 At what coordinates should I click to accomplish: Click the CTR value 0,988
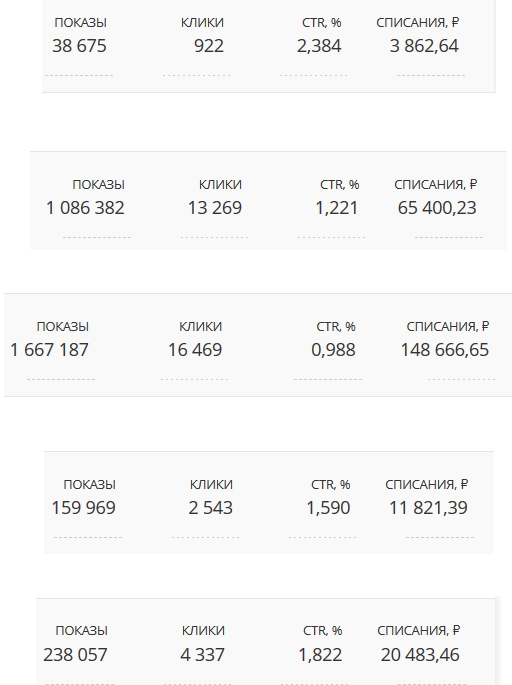tap(333, 349)
